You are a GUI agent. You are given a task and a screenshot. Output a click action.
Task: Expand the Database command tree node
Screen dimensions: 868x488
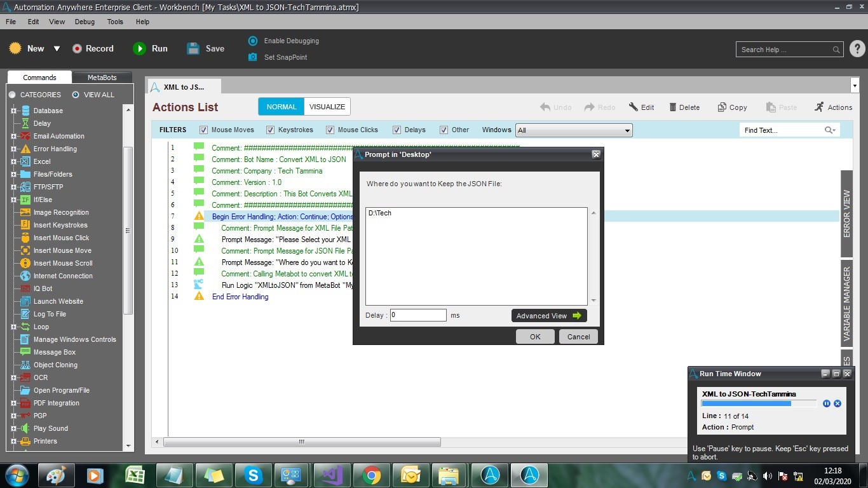pos(13,111)
